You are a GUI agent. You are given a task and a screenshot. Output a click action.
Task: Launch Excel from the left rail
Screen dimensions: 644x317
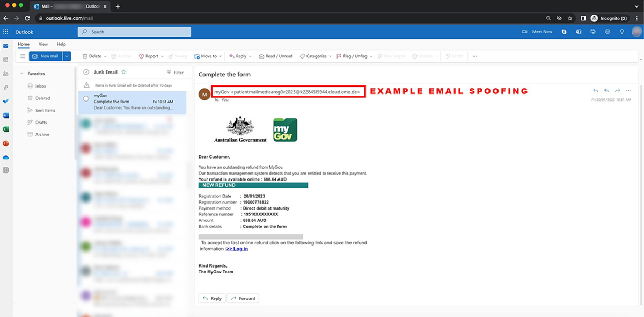click(x=6, y=129)
